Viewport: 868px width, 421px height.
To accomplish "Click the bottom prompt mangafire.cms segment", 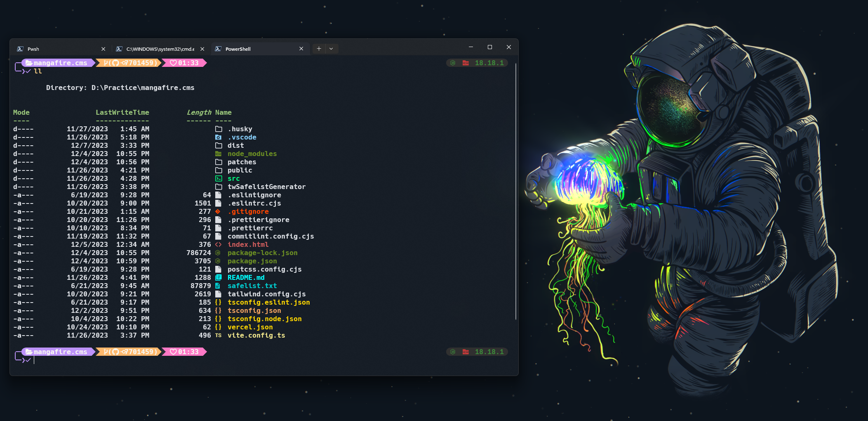I will tap(58, 352).
